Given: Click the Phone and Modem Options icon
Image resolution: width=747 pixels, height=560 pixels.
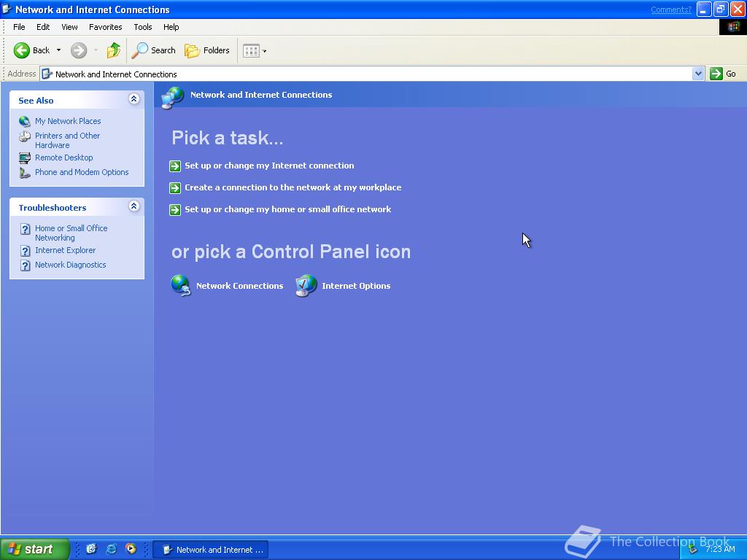Looking at the screenshot, I should click(25, 172).
